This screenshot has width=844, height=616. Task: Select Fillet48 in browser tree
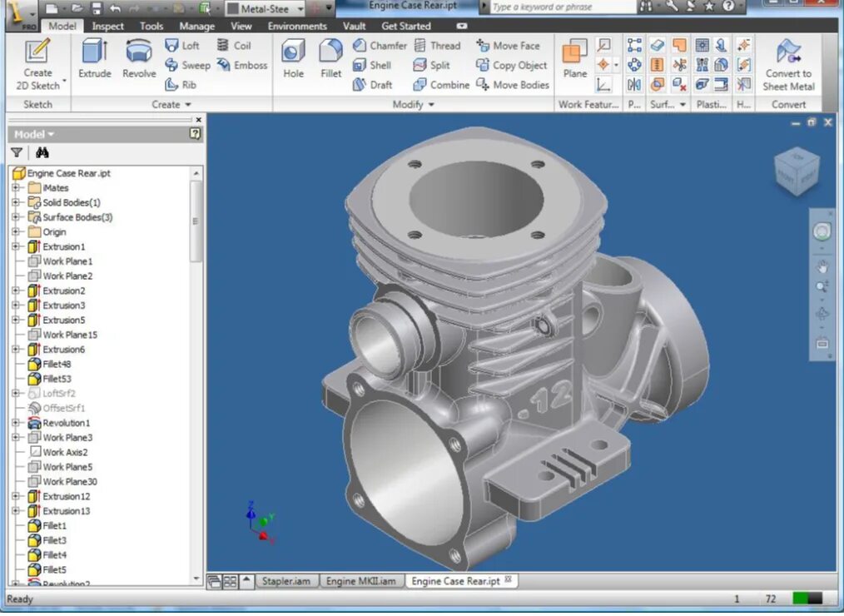[x=49, y=364]
